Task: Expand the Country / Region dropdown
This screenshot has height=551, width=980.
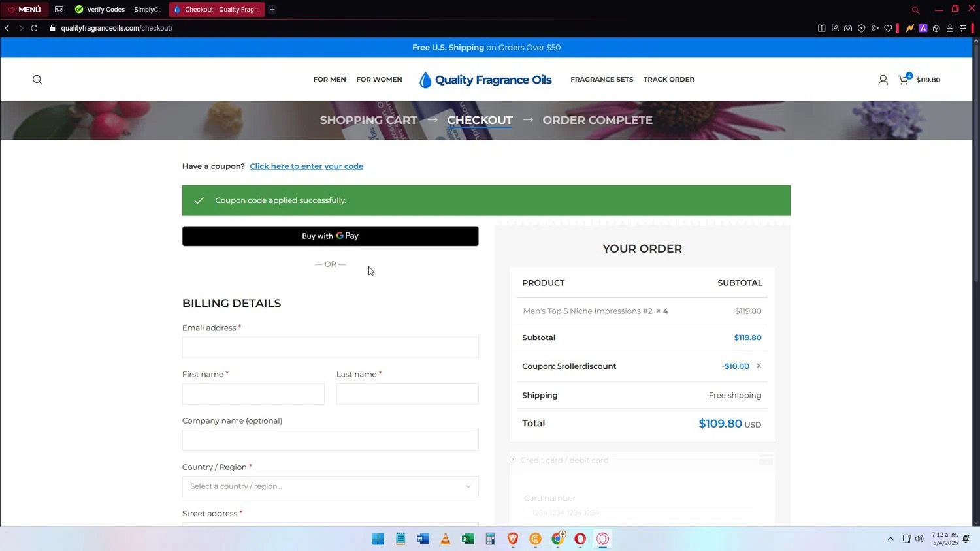Action: coord(330,486)
